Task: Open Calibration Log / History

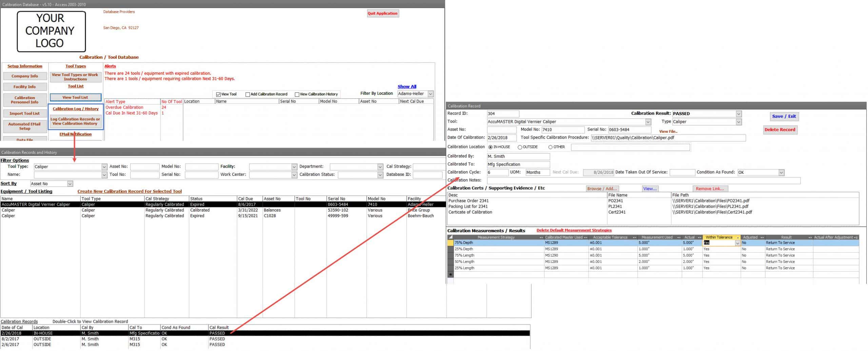Action: coord(75,109)
